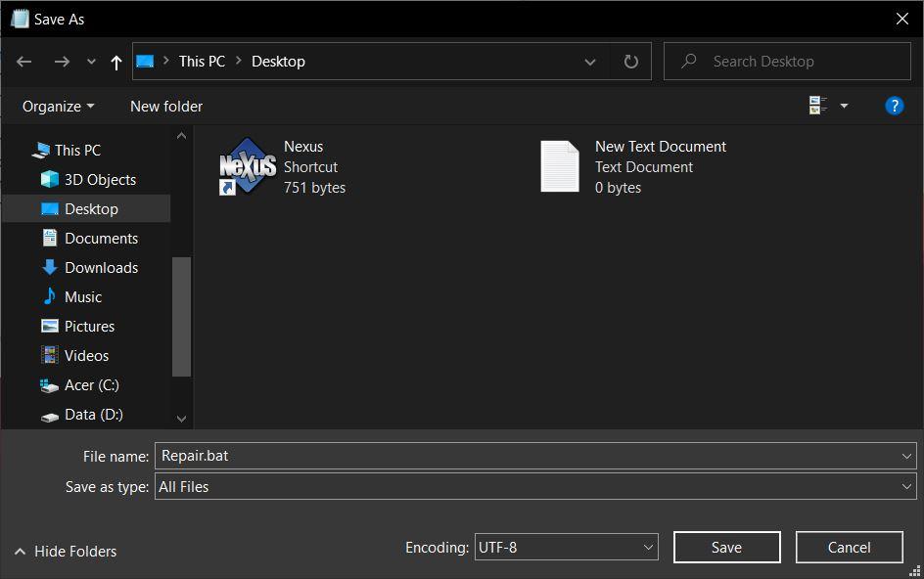Viewport: 924px width, 579px height.
Task: Click the dialog resize grip icon
Action: (915, 570)
